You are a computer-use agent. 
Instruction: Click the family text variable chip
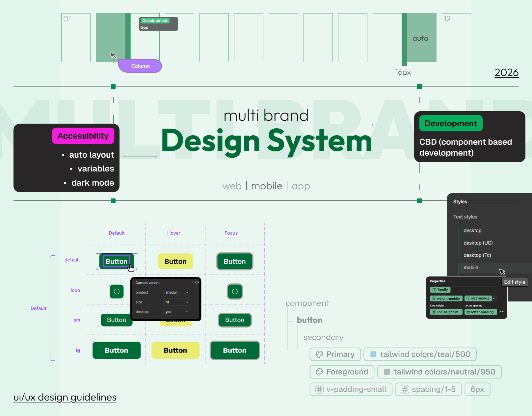[440, 290]
